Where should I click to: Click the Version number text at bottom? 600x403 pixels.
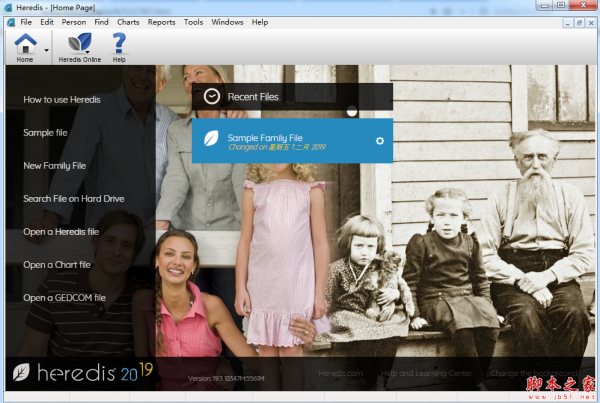[x=226, y=379]
